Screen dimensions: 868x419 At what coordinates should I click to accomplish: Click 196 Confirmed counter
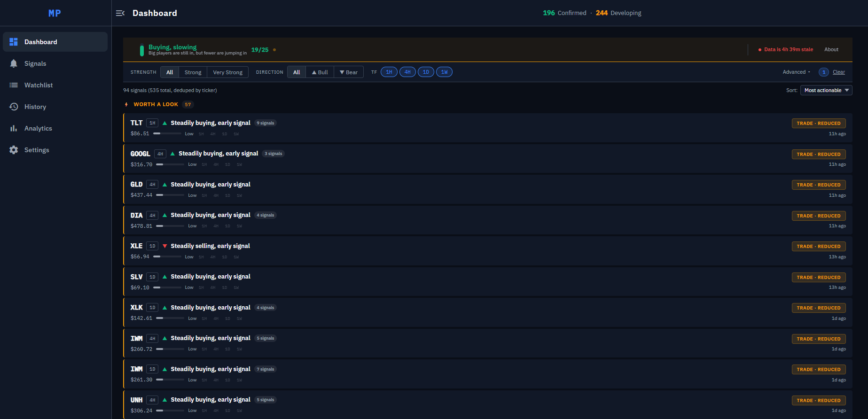564,13
